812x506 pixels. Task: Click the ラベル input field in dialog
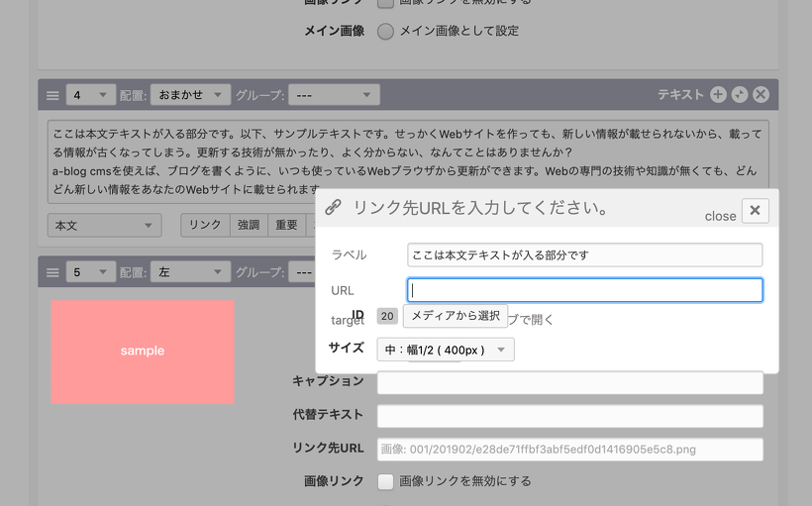tap(584, 254)
